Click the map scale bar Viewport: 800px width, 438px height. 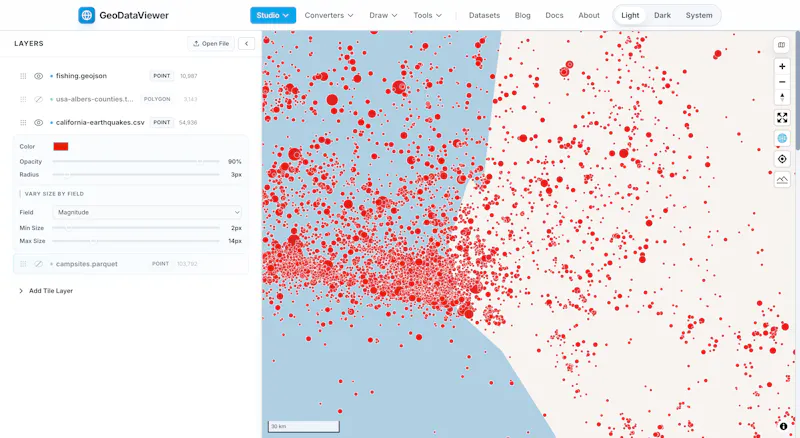pyautogui.click(x=304, y=426)
